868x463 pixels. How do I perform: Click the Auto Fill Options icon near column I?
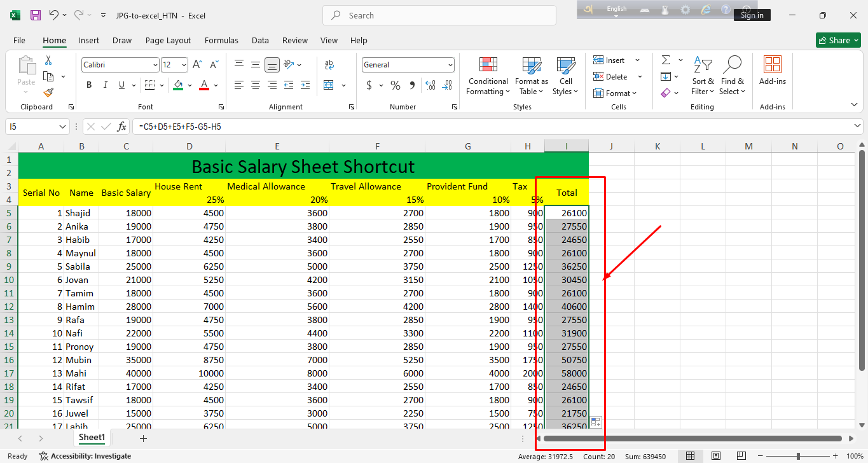595,422
